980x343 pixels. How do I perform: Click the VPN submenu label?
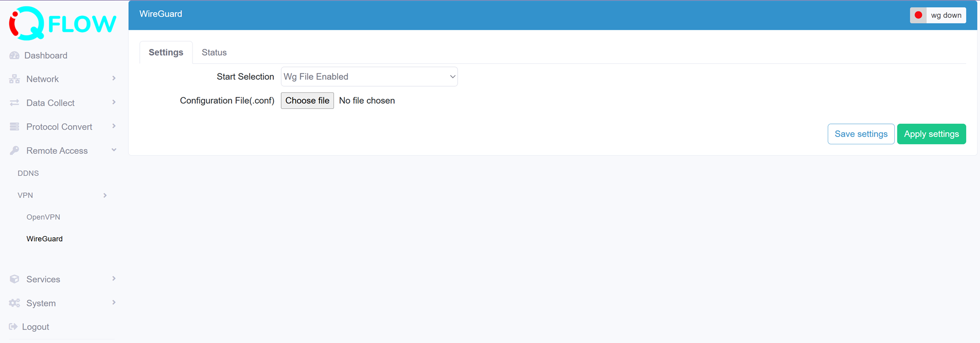click(x=25, y=195)
